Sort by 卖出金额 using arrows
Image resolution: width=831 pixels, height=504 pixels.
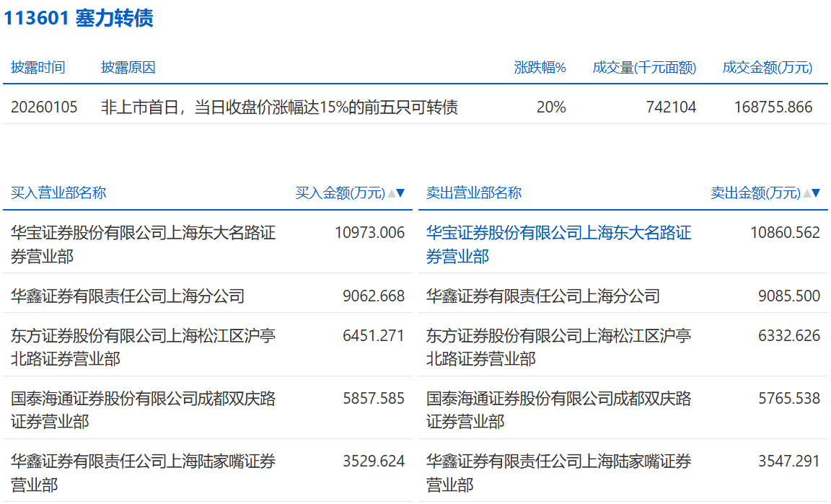pos(812,193)
